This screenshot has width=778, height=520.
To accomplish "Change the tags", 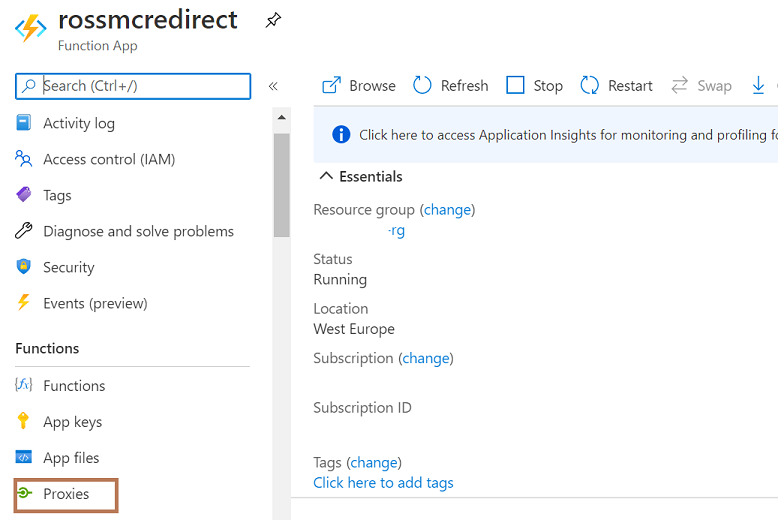I will 374,462.
